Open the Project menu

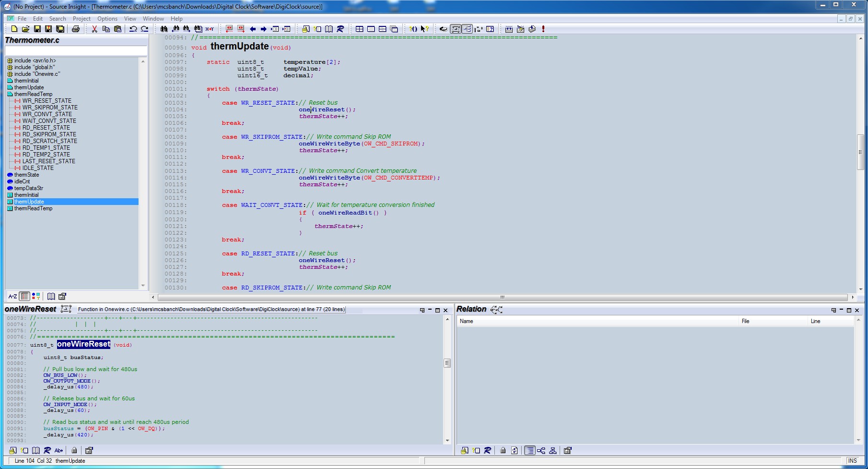(82, 19)
